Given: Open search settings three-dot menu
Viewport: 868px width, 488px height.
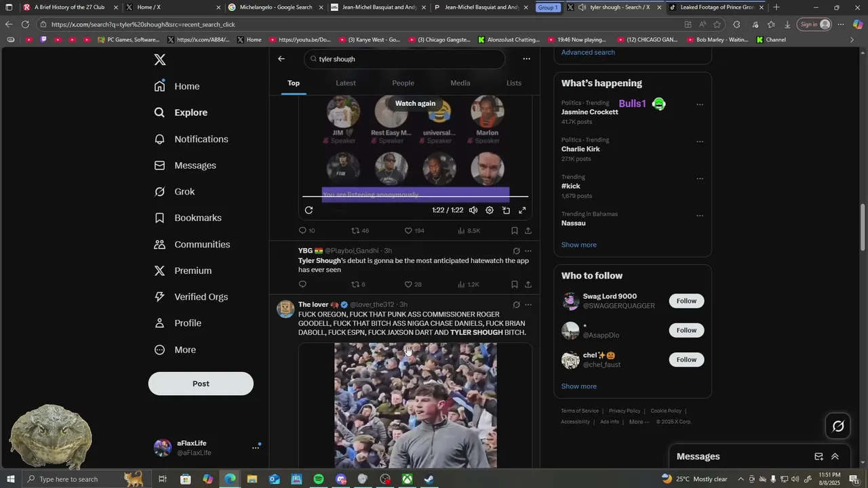Looking at the screenshot, I should coord(526,59).
